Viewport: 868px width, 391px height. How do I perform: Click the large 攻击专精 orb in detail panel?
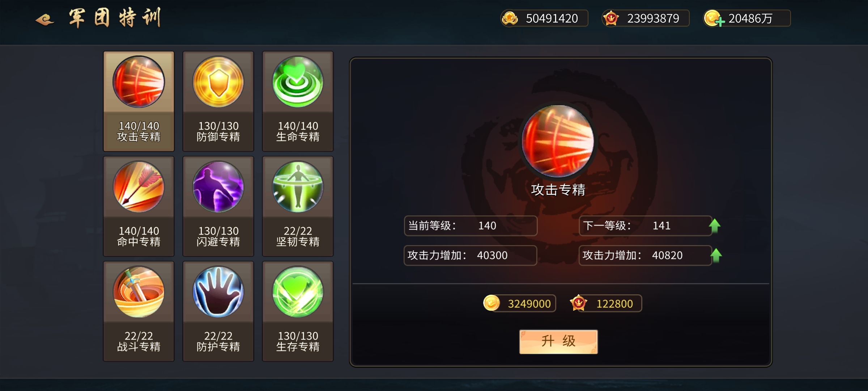pyautogui.click(x=558, y=141)
